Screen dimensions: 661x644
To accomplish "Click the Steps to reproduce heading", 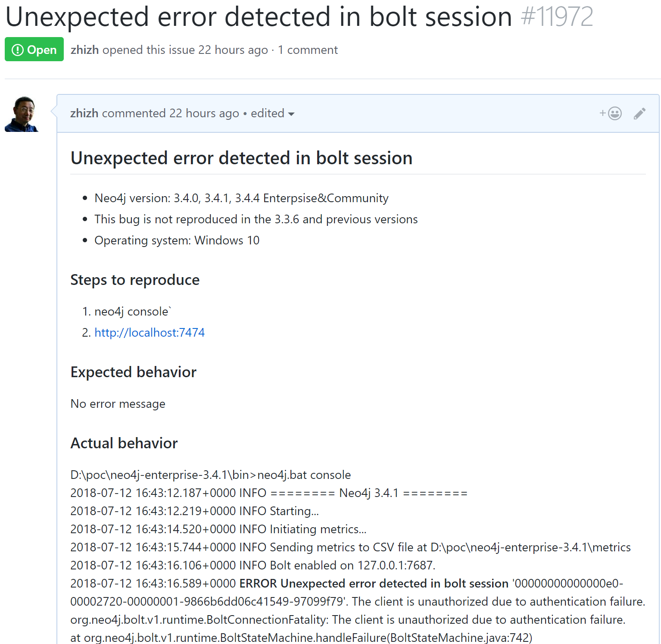I will tap(135, 280).
